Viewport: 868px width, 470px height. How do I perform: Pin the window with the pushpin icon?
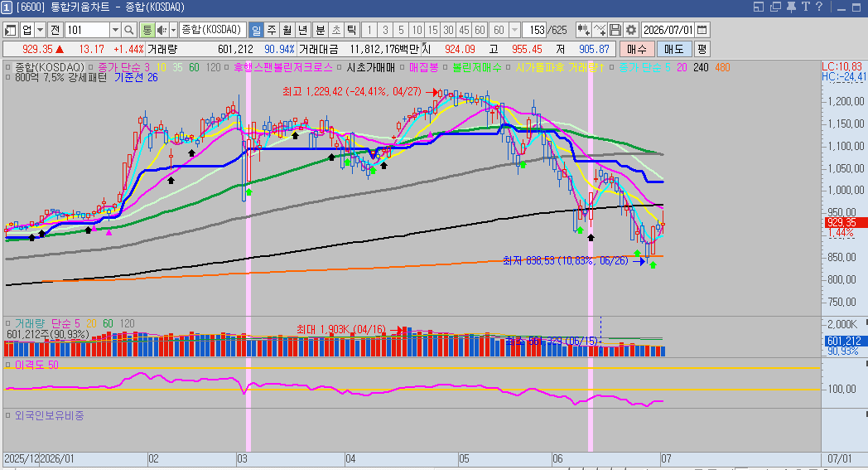pyautogui.click(x=791, y=7)
